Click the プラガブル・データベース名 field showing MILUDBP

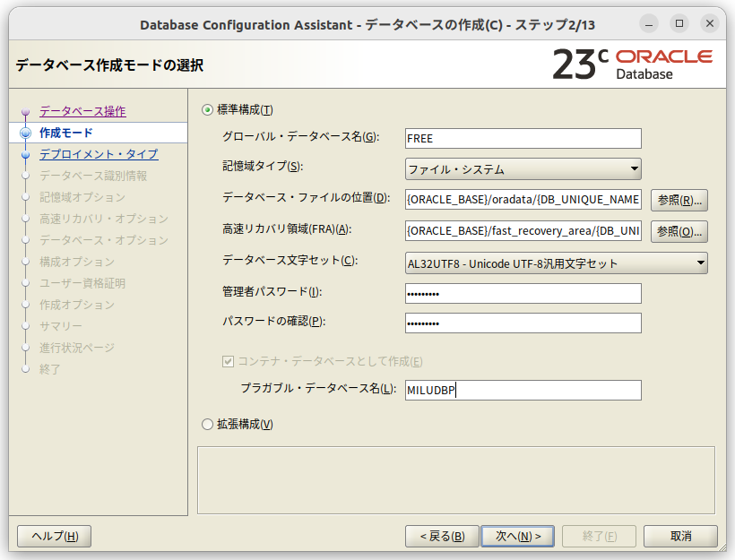click(x=523, y=390)
